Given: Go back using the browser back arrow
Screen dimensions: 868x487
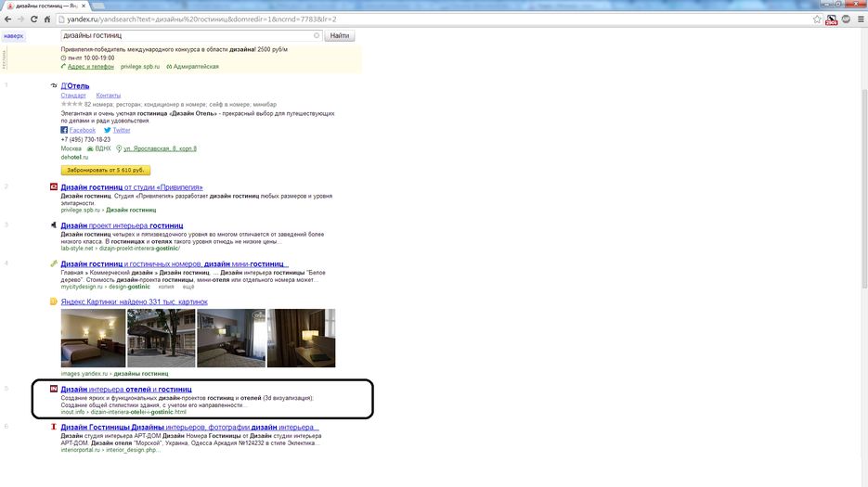Looking at the screenshot, I should click(x=7, y=19).
